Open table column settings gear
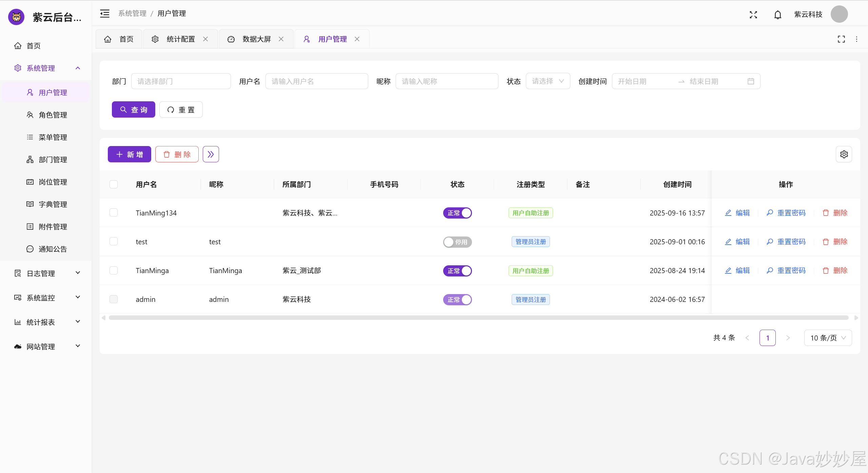Image resolution: width=868 pixels, height=473 pixels. point(844,154)
